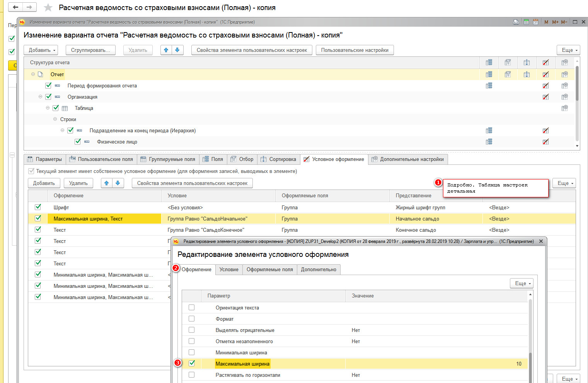This screenshot has height=383, width=588.
Task: Open the Еще menu in editing dialog
Action: tap(522, 283)
